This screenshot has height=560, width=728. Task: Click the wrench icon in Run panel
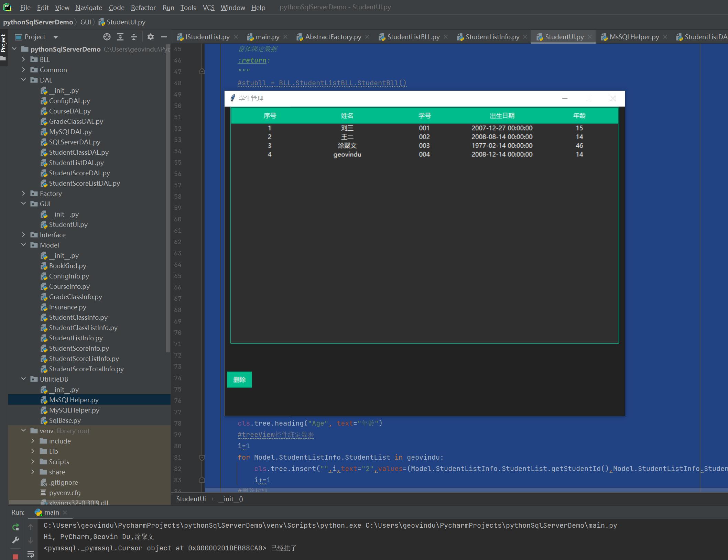[15, 540]
